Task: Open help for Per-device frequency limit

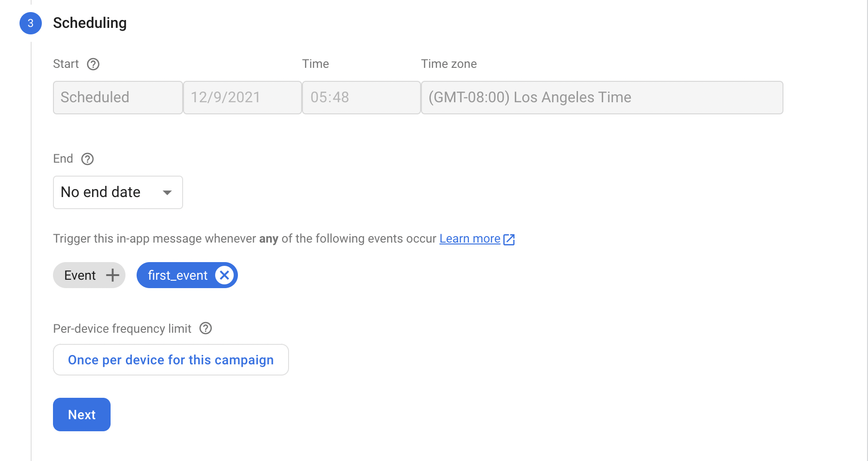Action: tap(205, 329)
